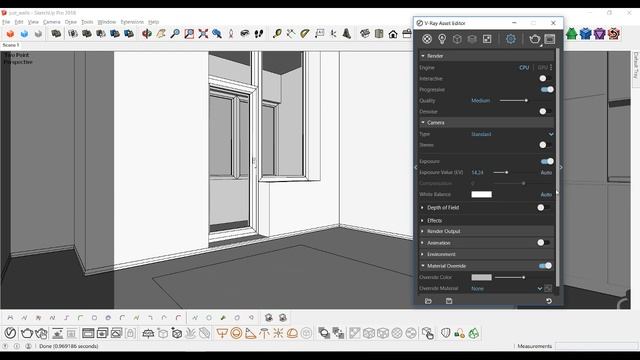
Task: Select the Tape Measure tool
Action: (x=277, y=33)
